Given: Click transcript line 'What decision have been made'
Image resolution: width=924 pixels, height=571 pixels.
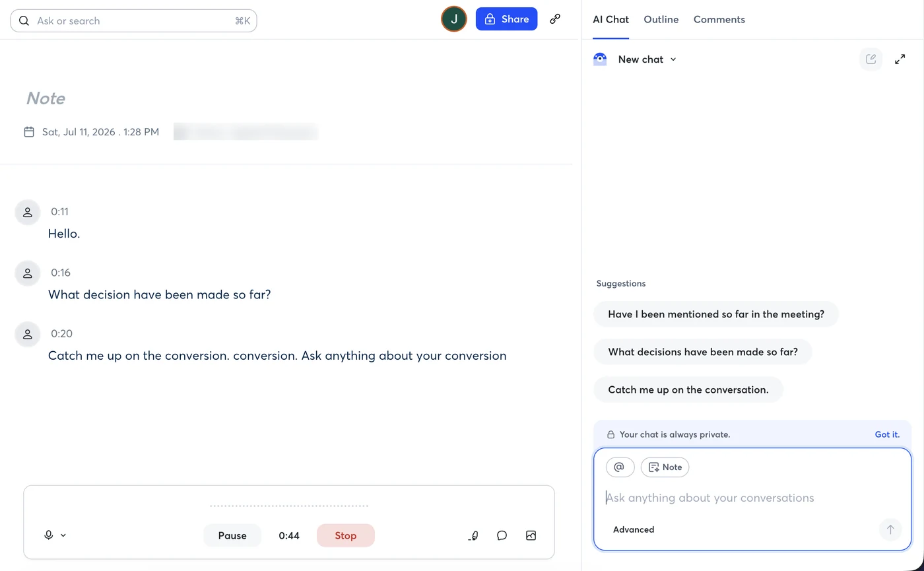Looking at the screenshot, I should pos(160,295).
